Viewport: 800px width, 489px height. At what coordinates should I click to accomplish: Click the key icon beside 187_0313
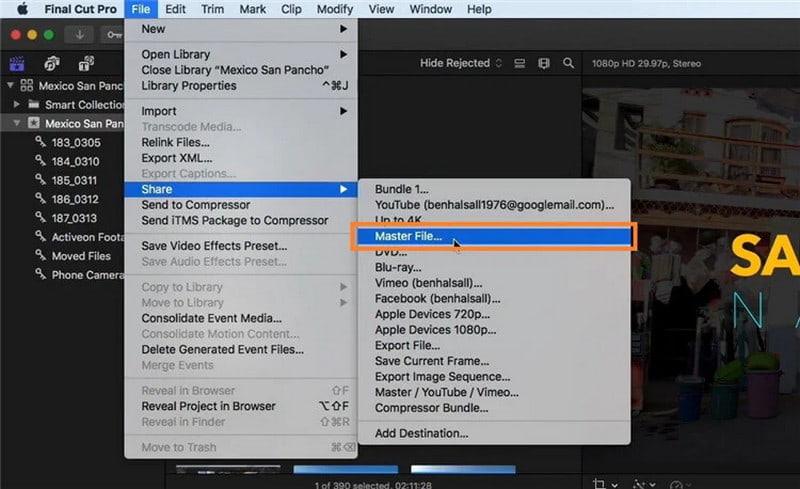tap(40, 217)
